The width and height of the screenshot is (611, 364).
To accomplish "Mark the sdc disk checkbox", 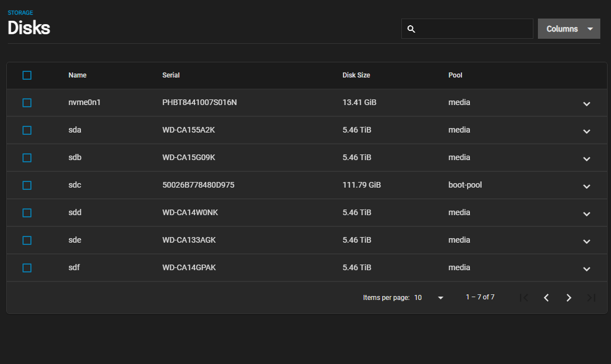I will tap(27, 185).
